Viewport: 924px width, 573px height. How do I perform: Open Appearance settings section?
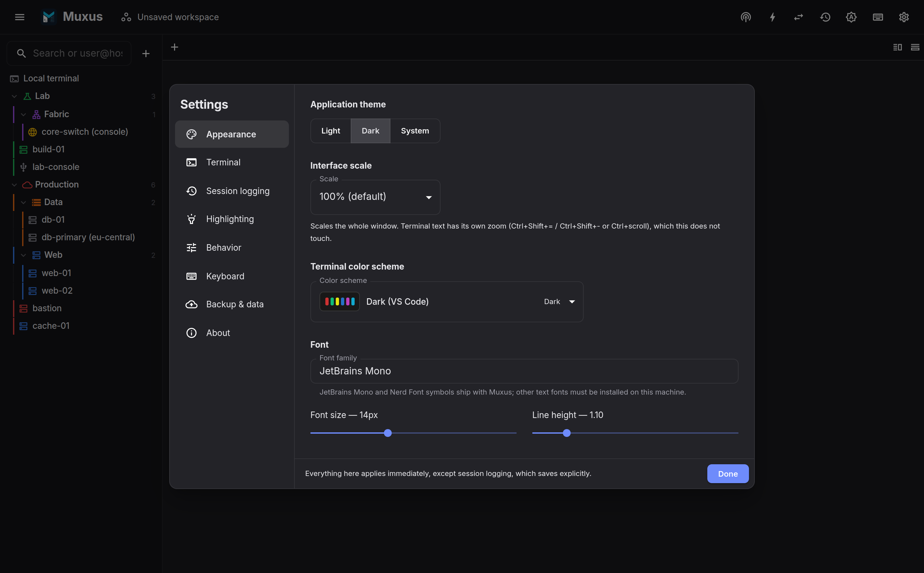click(x=232, y=134)
